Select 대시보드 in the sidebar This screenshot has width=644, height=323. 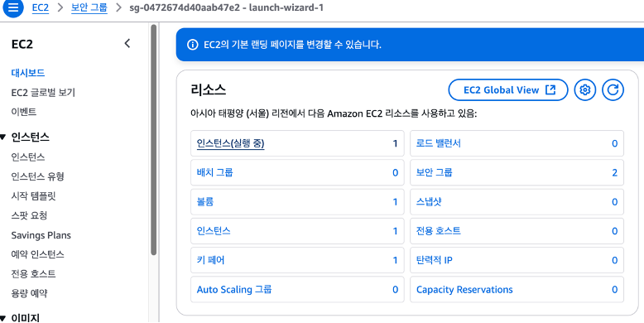click(x=28, y=73)
